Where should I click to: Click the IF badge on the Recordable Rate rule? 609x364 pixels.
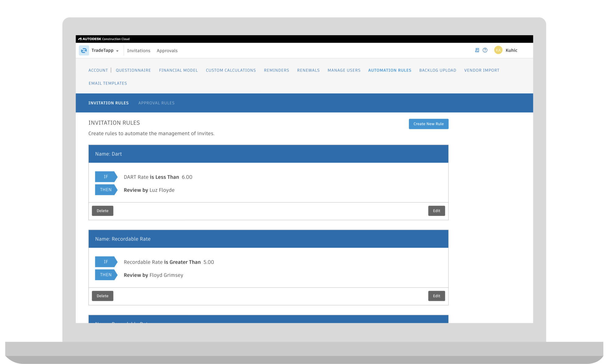pyautogui.click(x=106, y=262)
